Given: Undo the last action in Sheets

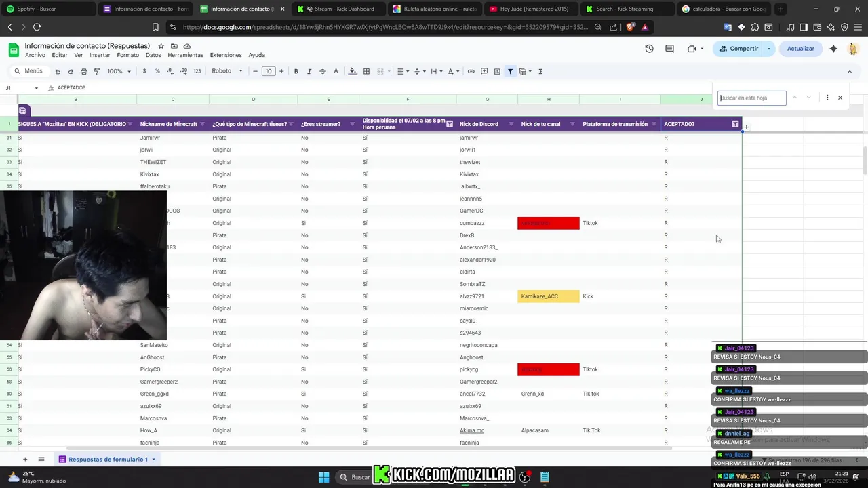Looking at the screenshot, I should (58, 71).
